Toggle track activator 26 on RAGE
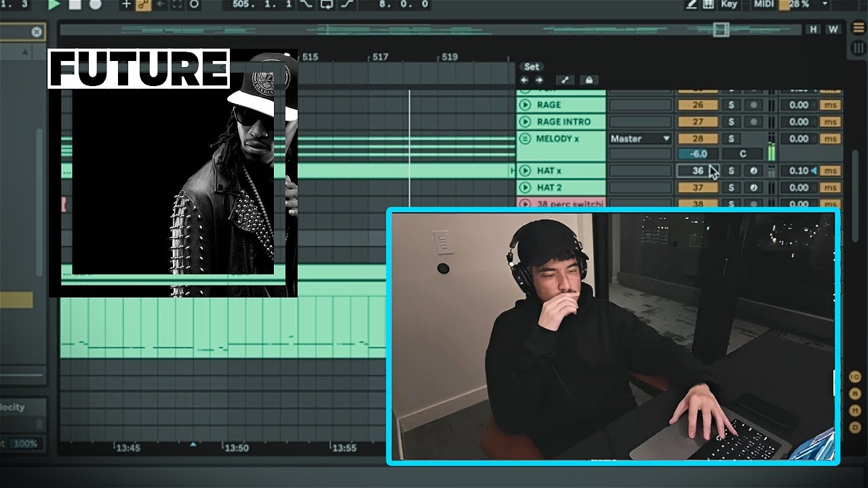The width and height of the screenshot is (868, 488). [x=698, y=105]
